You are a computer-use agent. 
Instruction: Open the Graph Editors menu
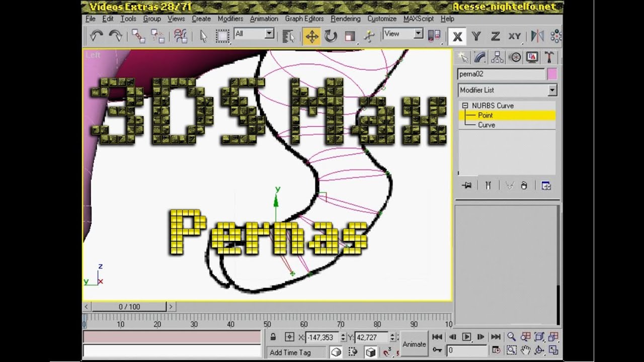tap(304, 19)
